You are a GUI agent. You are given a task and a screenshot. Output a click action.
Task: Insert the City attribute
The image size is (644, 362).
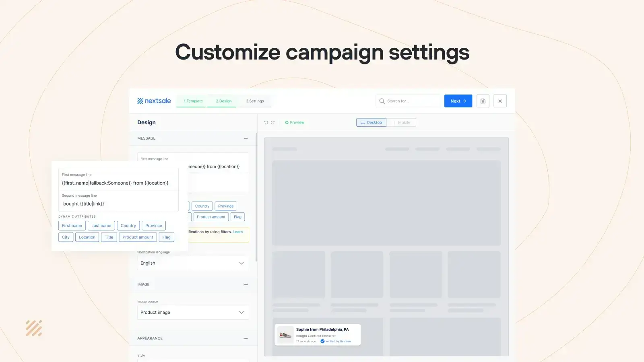point(66,237)
